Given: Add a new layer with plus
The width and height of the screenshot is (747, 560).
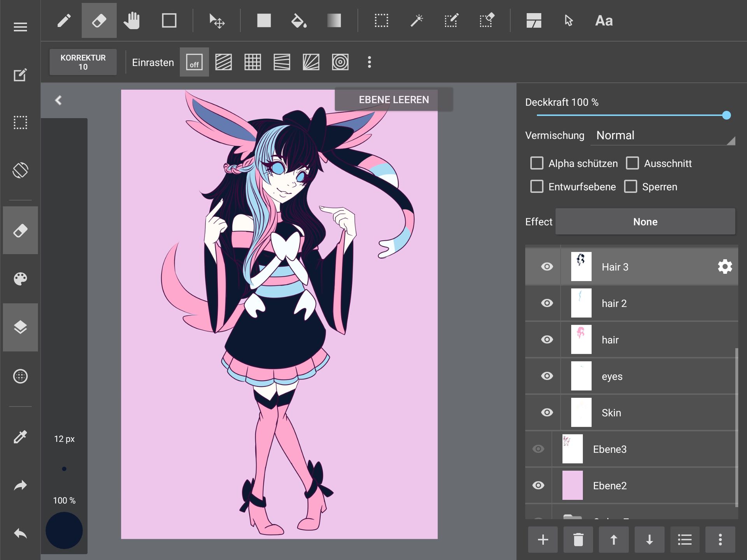Looking at the screenshot, I should click(x=543, y=539).
